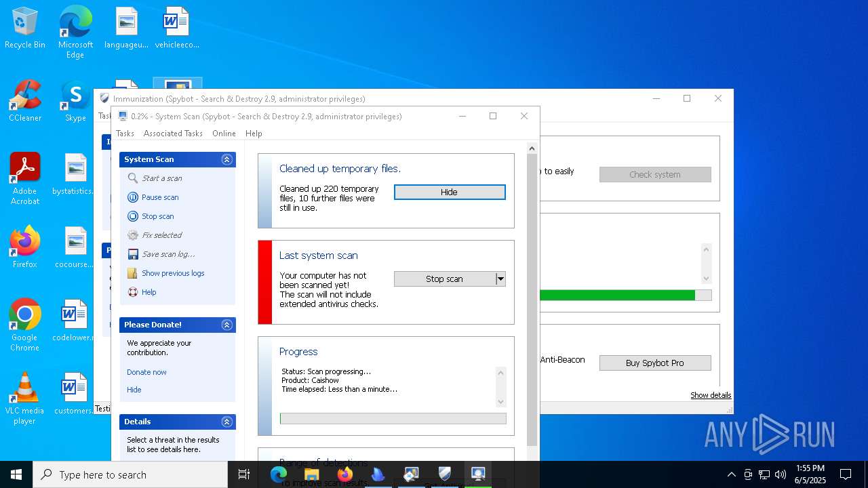Click the Immunization window title bar text
The height and width of the screenshot is (488, 868).
pyautogui.click(x=239, y=99)
